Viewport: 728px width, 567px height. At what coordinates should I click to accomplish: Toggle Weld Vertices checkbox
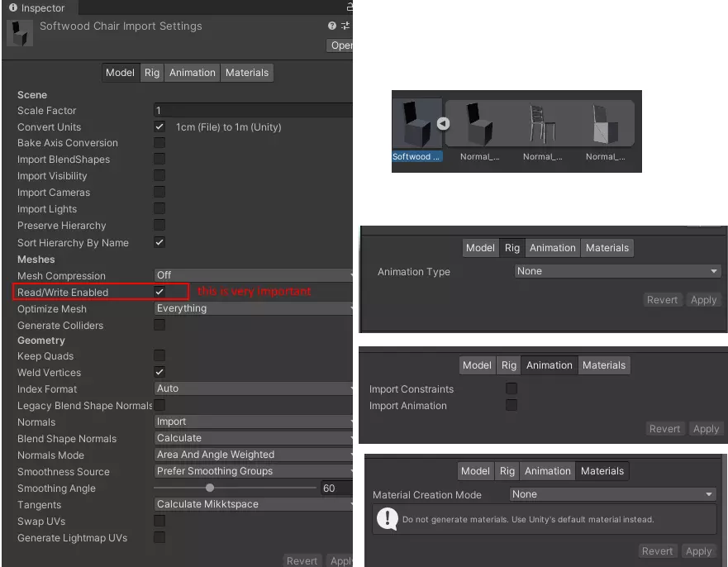pyautogui.click(x=159, y=372)
